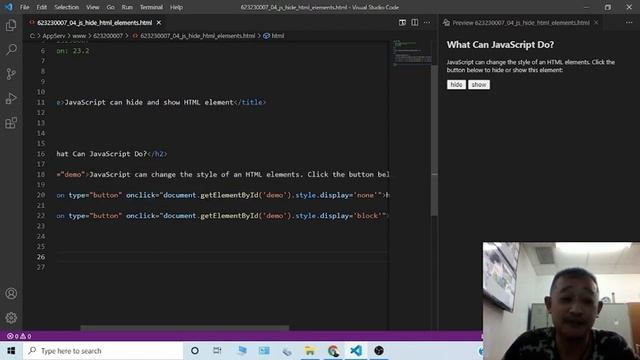Click the show button in preview
This screenshot has width=640, height=360.
click(479, 84)
